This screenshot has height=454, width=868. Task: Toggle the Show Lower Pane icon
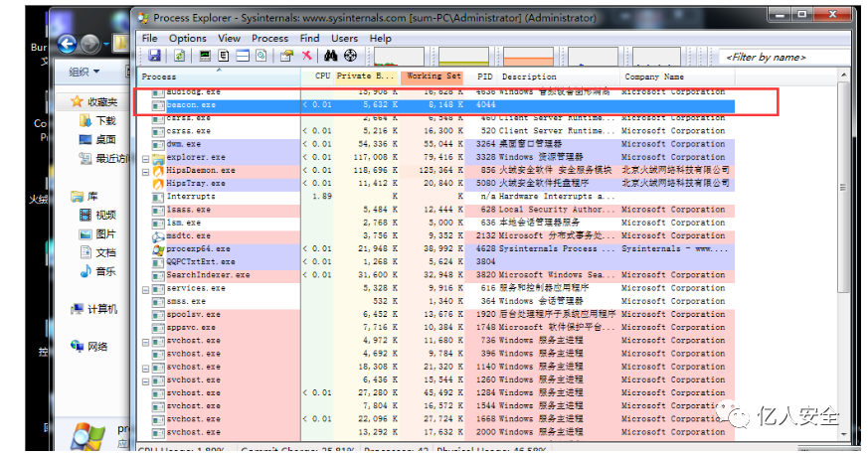(x=243, y=56)
